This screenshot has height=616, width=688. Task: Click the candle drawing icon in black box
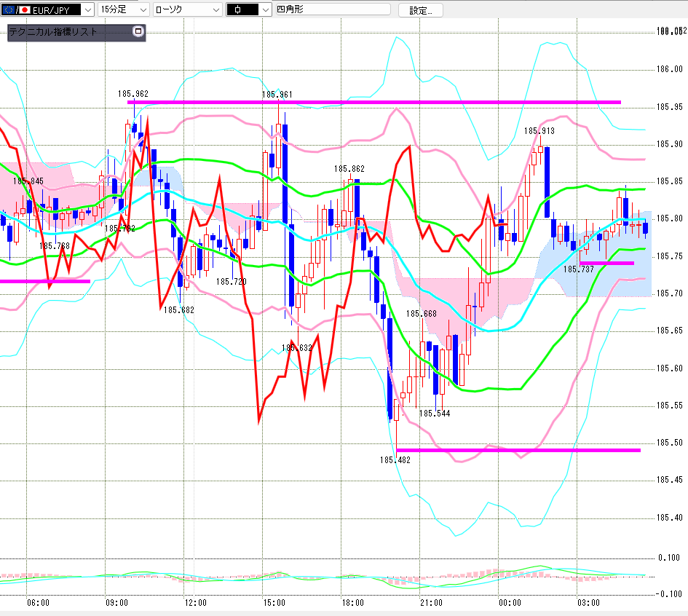[237, 9]
